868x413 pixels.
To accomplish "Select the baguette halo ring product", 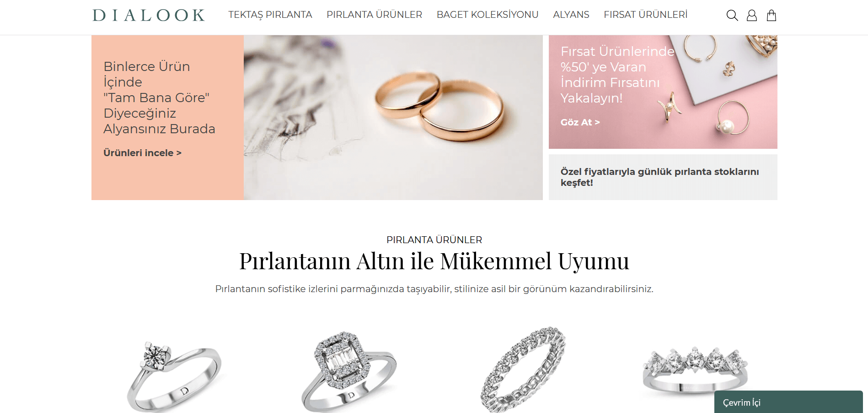I will tap(349, 372).
